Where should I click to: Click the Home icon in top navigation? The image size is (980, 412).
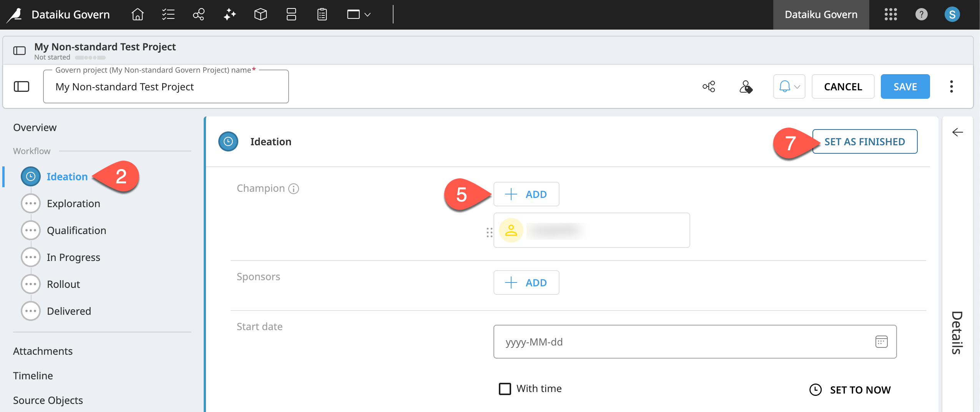point(137,15)
